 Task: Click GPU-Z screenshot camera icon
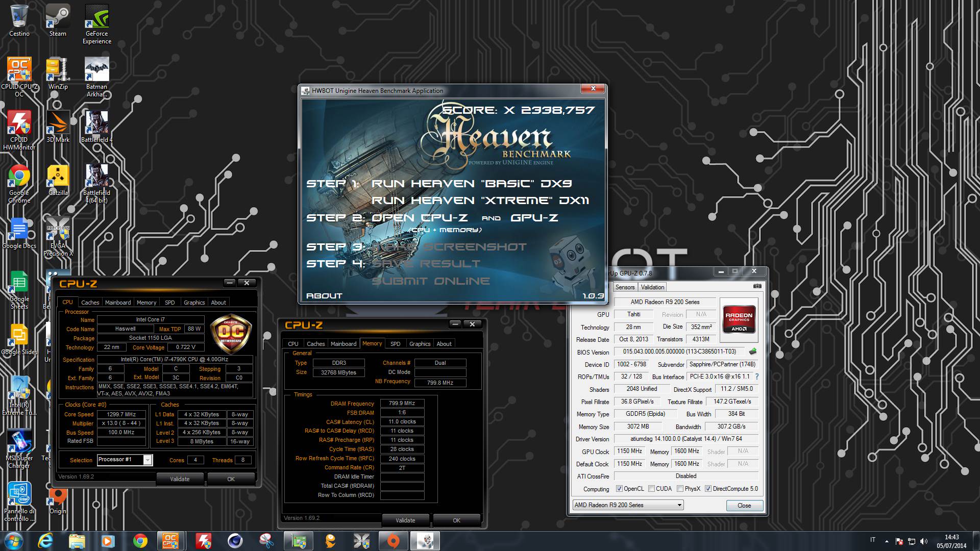(757, 286)
